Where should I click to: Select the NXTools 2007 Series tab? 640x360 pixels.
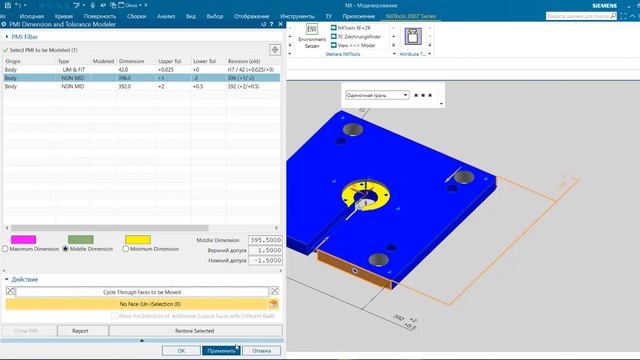coord(411,16)
